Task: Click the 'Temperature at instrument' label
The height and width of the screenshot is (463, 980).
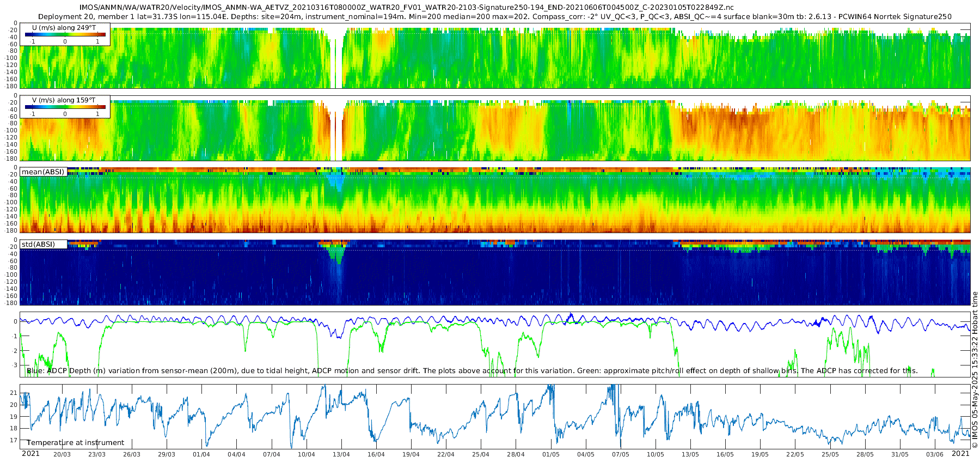Action: click(75, 443)
